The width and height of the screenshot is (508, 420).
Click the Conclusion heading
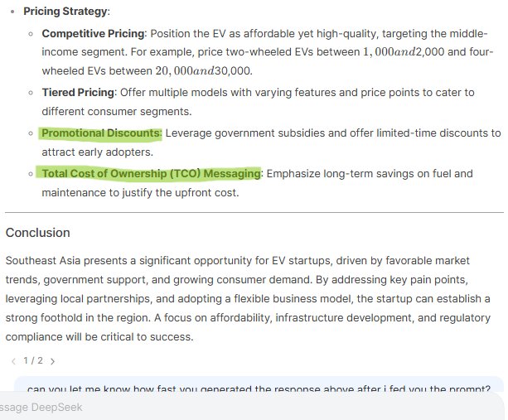(x=37, y=233)
